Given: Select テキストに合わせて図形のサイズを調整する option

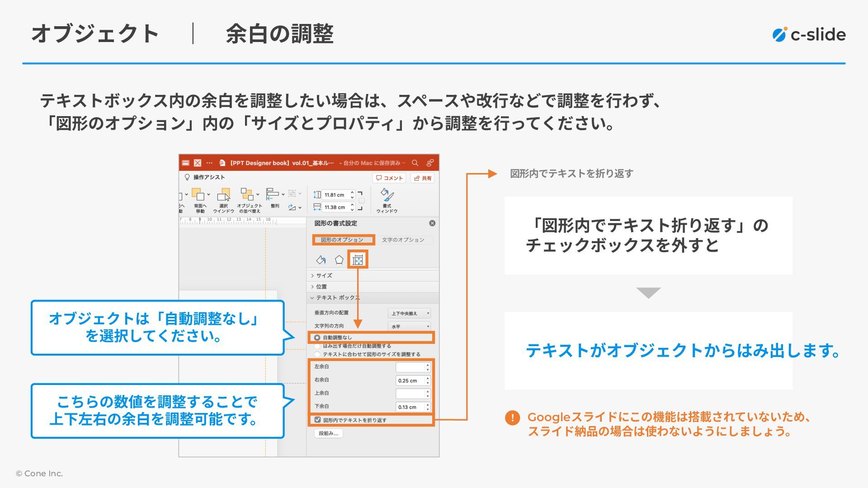Looking at the screenshot, I should pos(317,354).
